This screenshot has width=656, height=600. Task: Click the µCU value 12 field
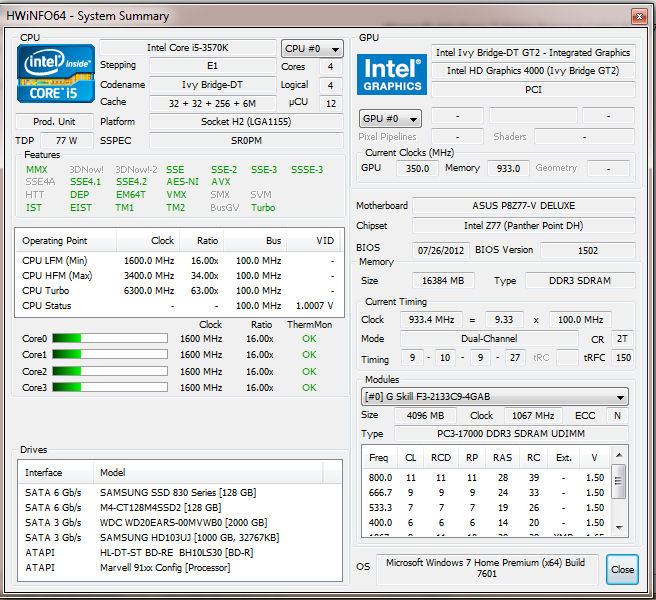331,103
